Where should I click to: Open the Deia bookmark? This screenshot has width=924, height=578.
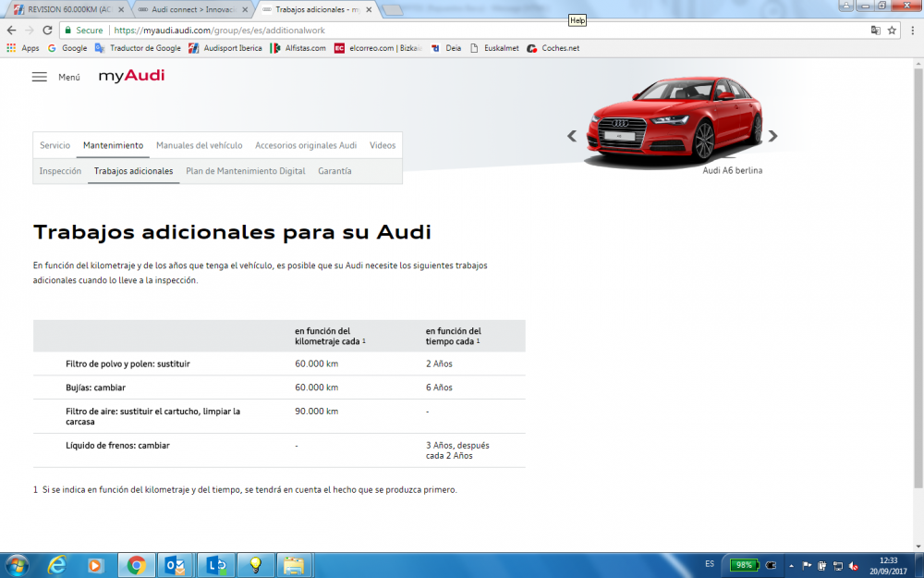446,48
